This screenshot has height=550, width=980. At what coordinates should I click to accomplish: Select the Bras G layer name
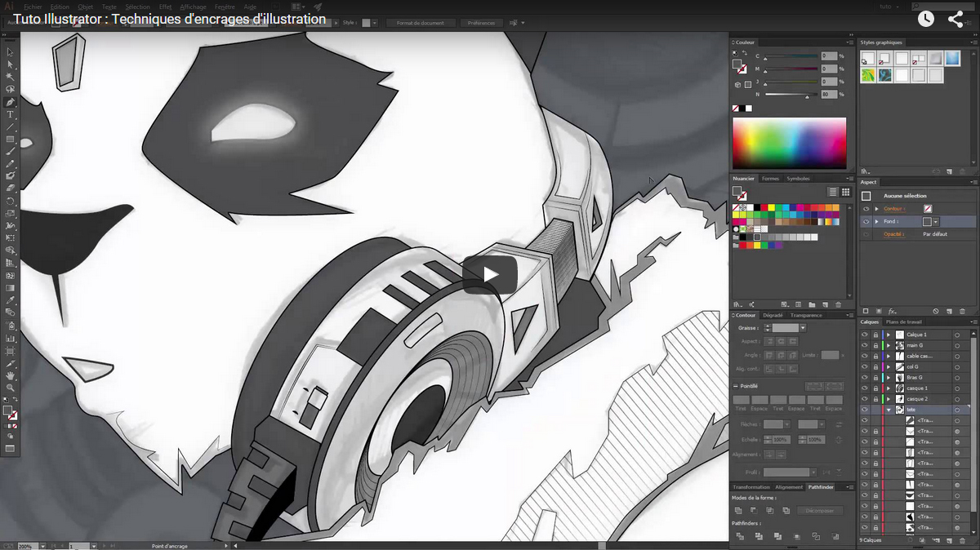pyautogui.click(x=915, y=378)
